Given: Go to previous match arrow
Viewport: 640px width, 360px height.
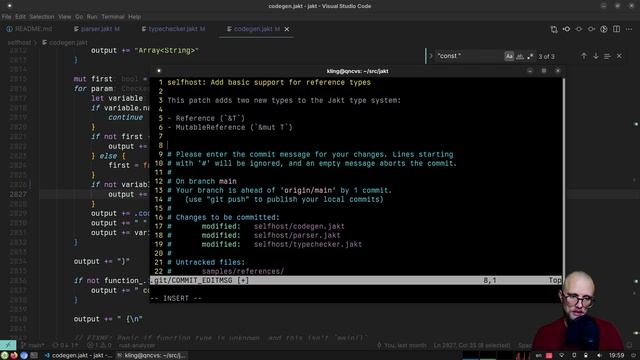Looking at the screenshot, I should tap(584, 56).
